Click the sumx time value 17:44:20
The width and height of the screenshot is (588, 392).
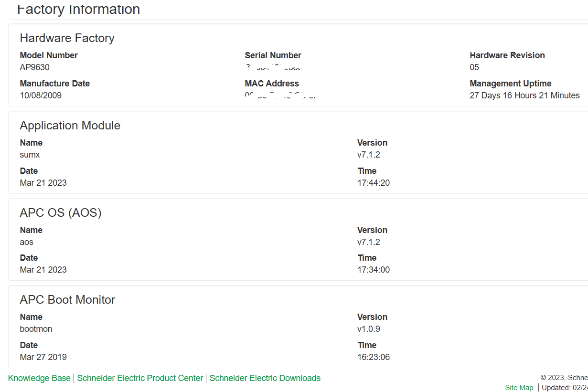point(374,183)
